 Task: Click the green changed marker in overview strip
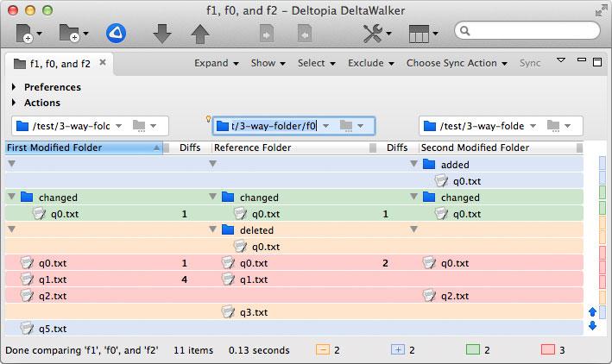[603, 198]
